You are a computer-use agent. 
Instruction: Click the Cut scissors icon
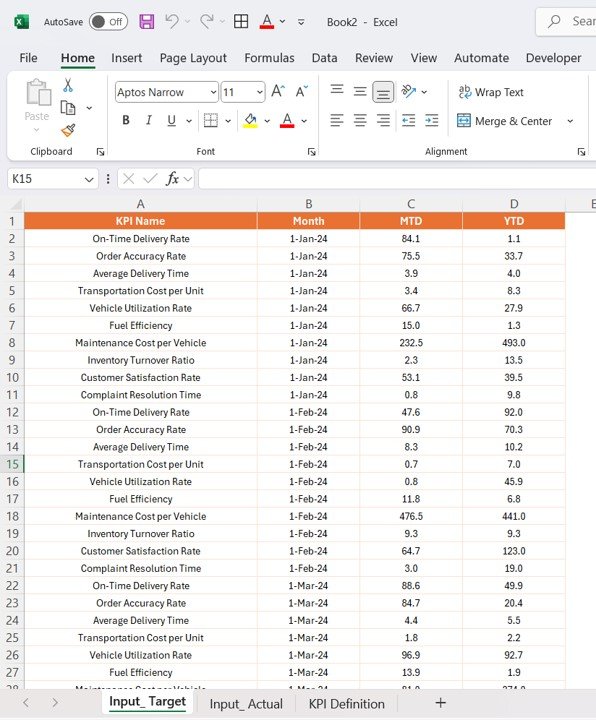point(68,85)
